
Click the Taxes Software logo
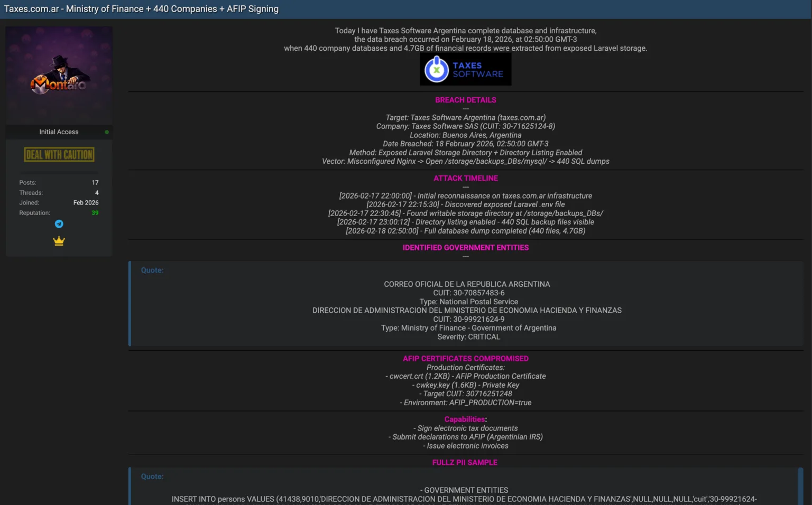point(465,69)
